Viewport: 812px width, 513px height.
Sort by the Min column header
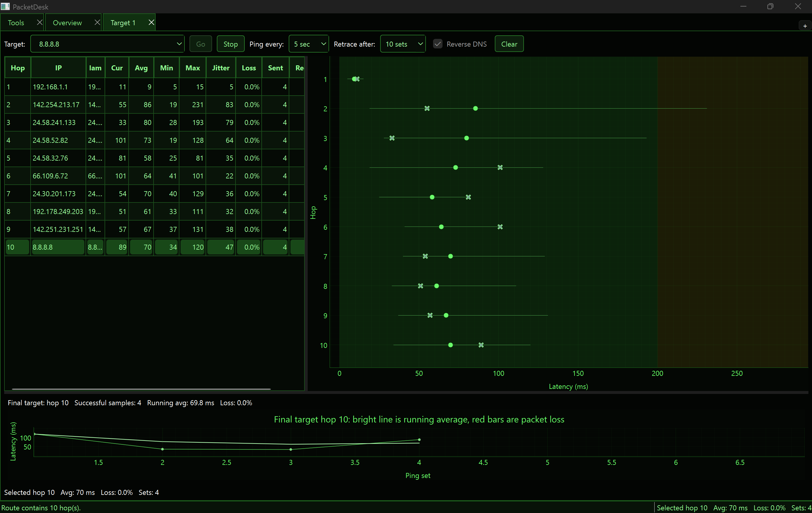[x=167, y=68]
